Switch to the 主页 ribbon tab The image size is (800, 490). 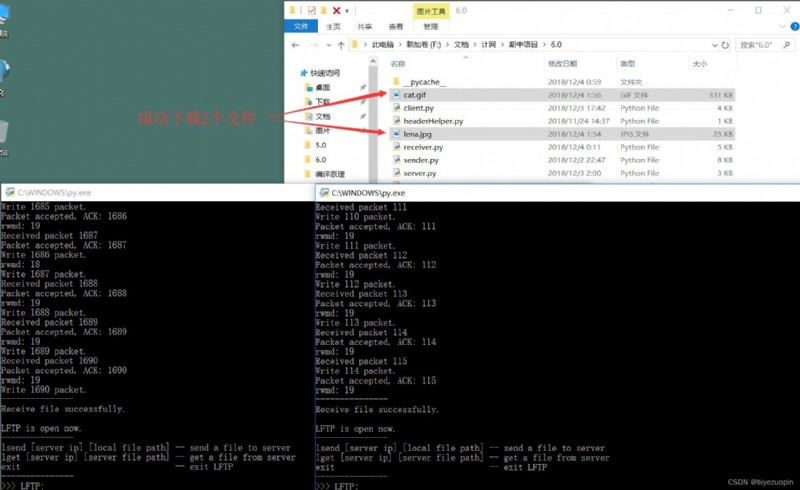point(333,27)
